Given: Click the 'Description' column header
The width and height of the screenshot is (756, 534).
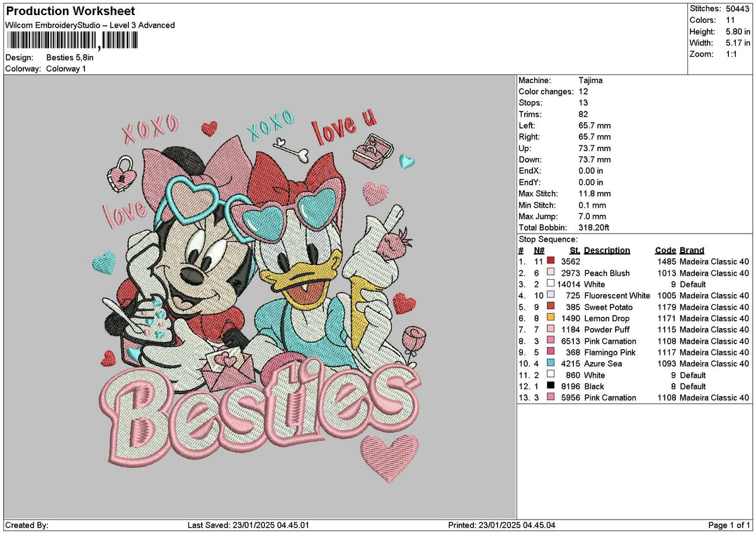Looking at the screenshot, I should click(607, 250).
